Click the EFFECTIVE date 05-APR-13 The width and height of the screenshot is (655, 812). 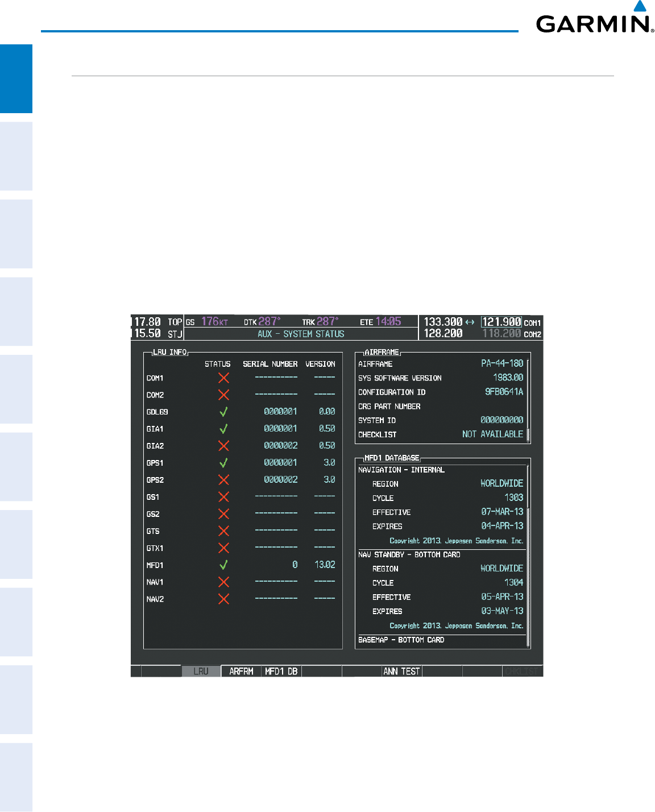click(x=502, y=597)
